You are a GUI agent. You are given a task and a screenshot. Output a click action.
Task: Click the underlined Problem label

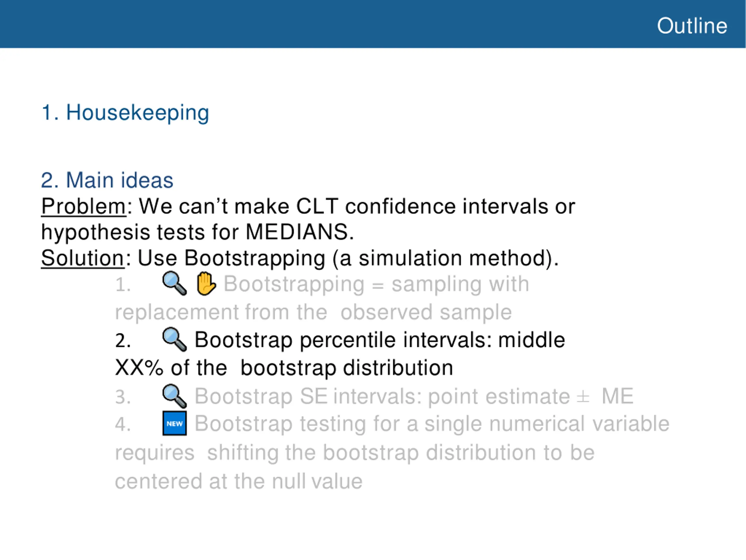84,206
